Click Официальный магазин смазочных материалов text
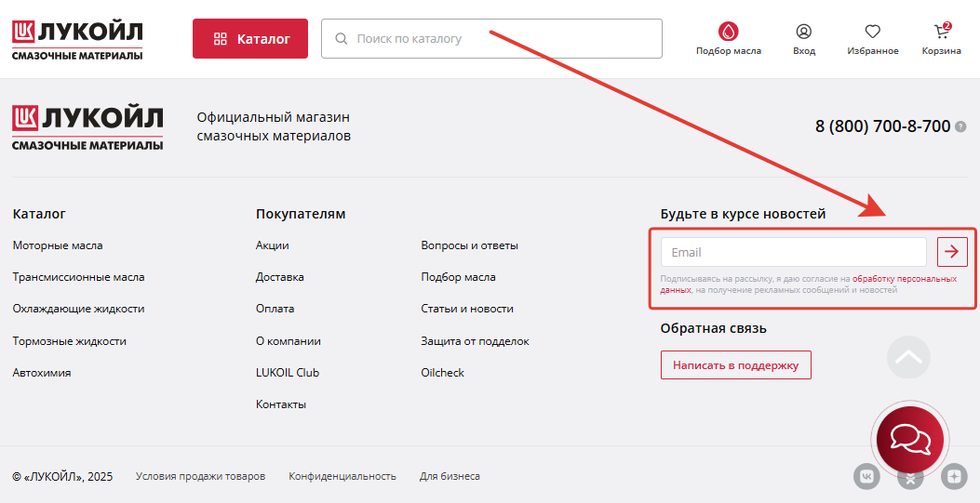980x503 pixels. point(274,126)
